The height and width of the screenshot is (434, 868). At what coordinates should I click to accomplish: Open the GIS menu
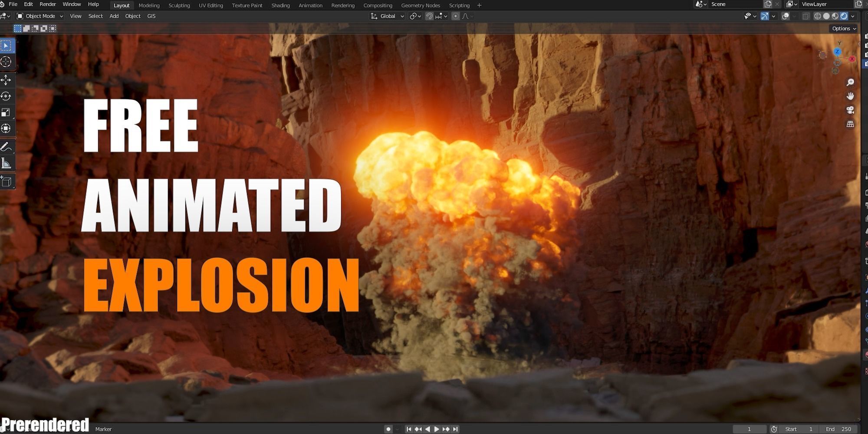[151, 16]
